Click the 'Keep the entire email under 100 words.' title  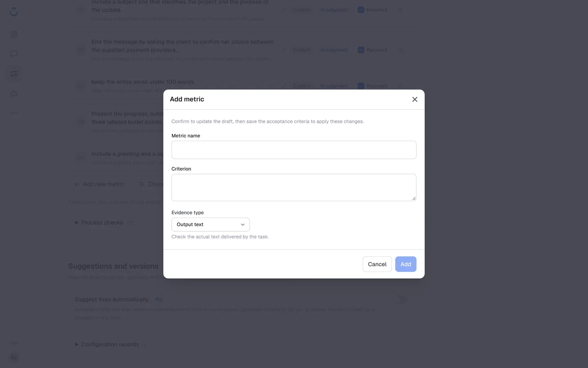click(x=143, y=82)
